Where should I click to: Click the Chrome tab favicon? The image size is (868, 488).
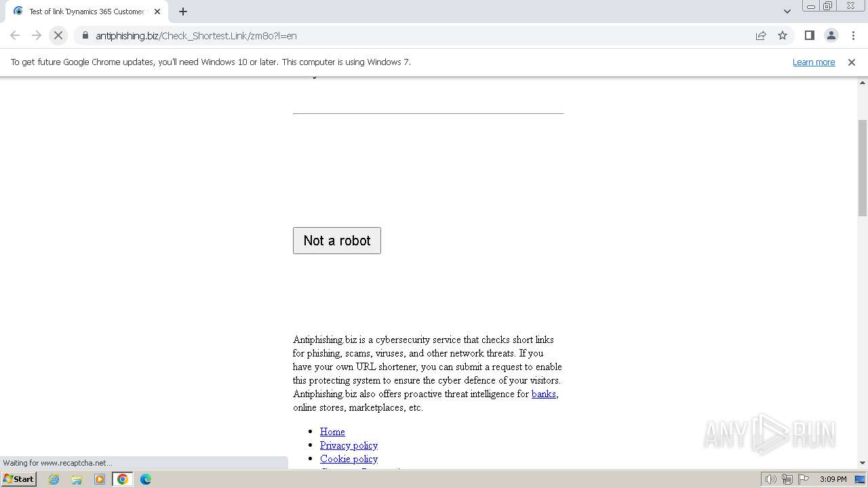coord(18,12)
